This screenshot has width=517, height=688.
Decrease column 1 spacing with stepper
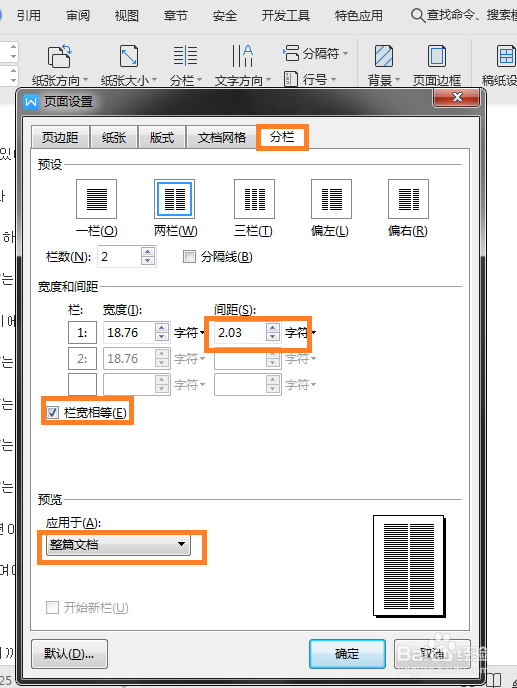pyautogui.click(x=273, y=337)
